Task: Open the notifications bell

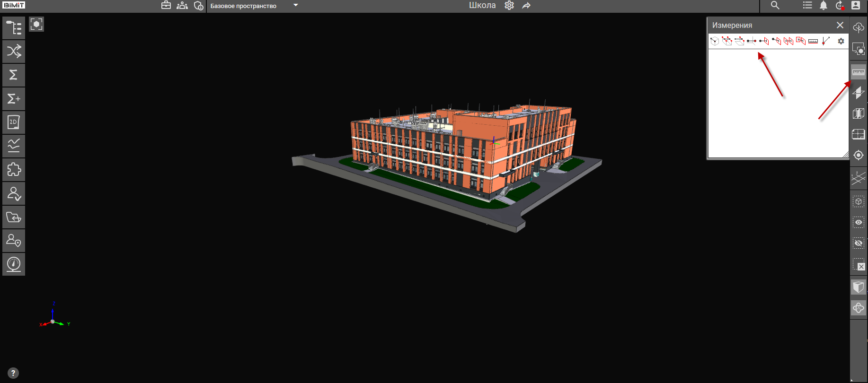Action: pos(824,6)
